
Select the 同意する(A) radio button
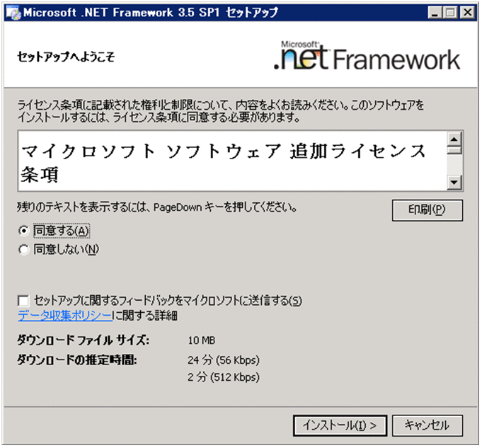(x=24, y=231)
